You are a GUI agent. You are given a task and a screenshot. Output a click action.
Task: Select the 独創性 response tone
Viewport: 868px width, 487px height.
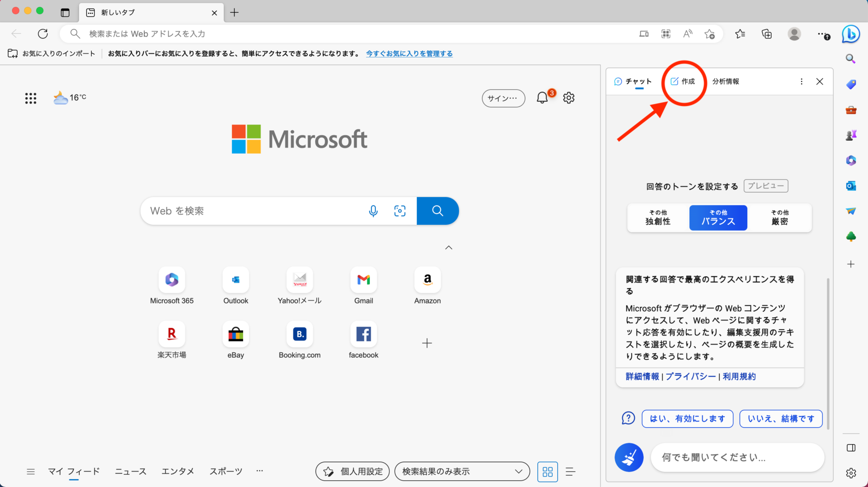point(658,217)
